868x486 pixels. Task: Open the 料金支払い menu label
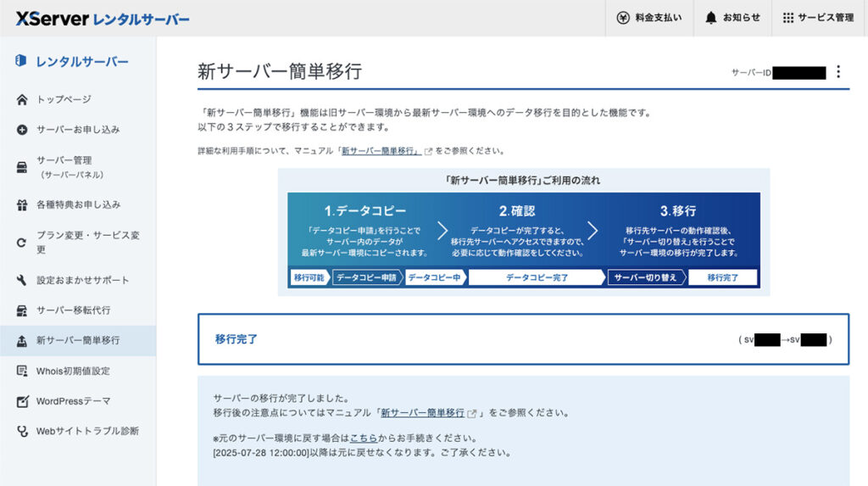pyautogui.click(x=658, y=18)
